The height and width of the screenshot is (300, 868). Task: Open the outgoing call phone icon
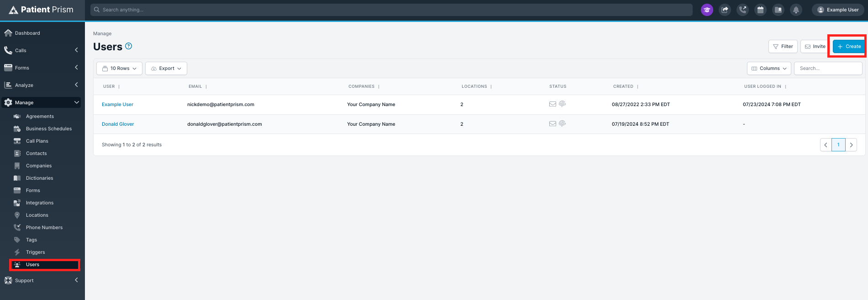pyautogui.click(x=742, y=10)
